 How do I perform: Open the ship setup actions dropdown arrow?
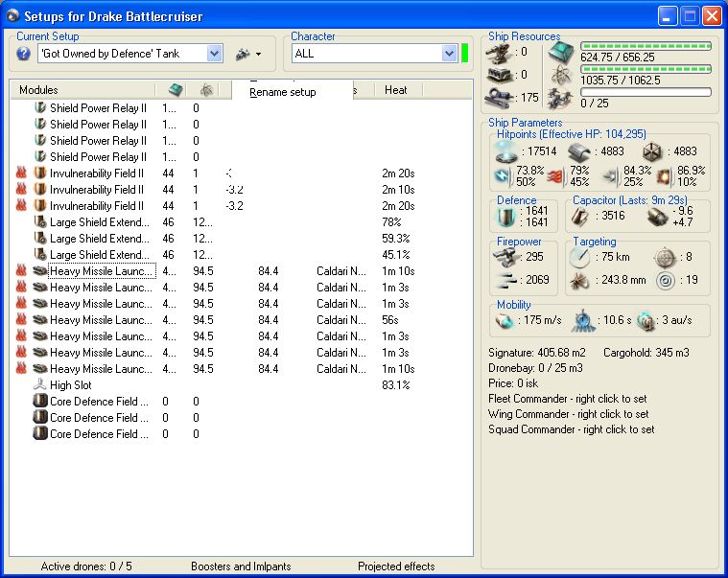(258, 55)
